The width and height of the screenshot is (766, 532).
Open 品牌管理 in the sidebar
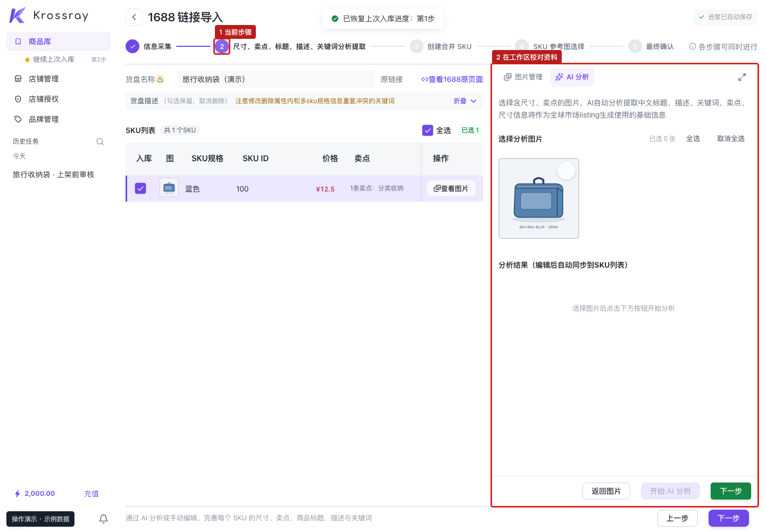59,119
